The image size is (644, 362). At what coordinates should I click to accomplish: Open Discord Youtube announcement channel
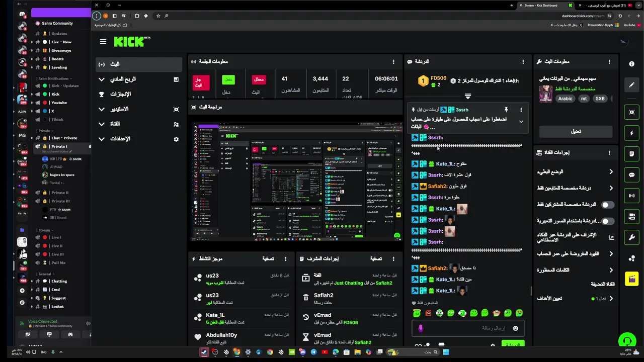tap(59, 103)
